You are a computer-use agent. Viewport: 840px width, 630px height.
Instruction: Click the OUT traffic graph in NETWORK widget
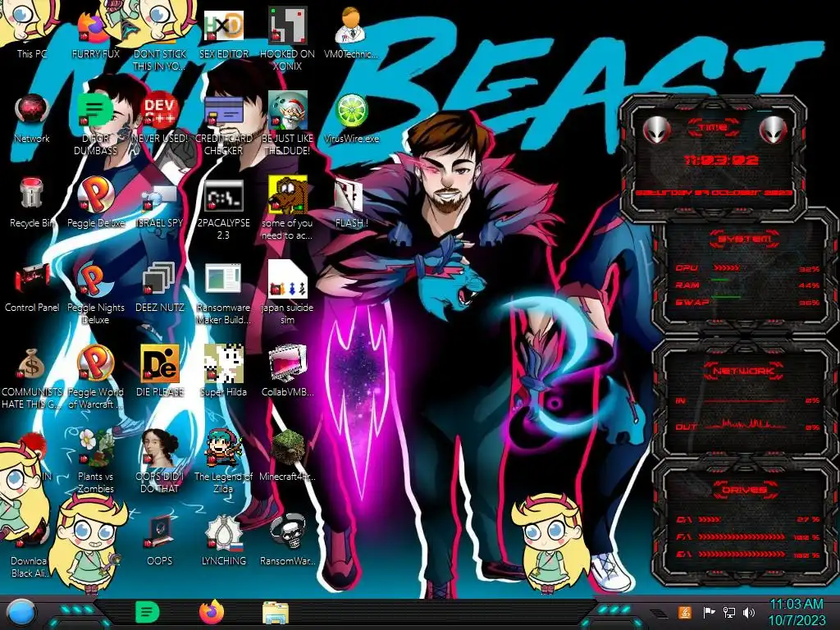pos(746,423)
